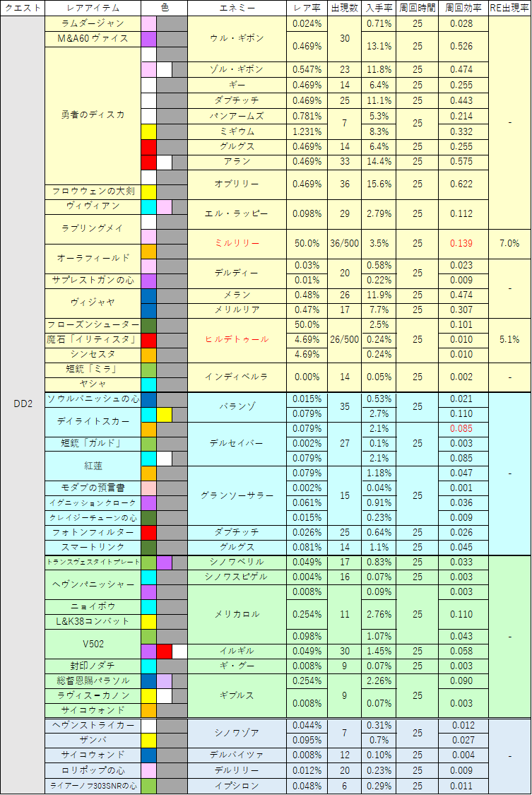Image resolution: width=532 pixels, height=795 pixels.
Task: Select the ヤシャ item cell
Action: coord(93,385)
